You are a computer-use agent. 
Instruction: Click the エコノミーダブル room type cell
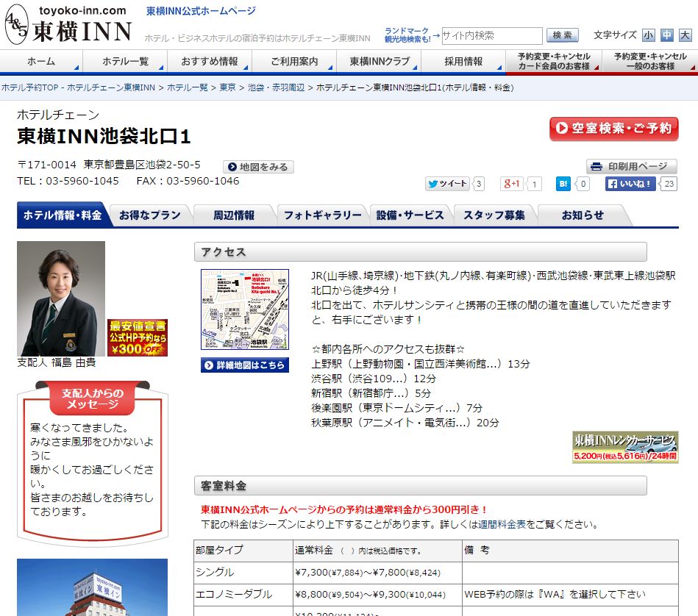pos(243,595)
